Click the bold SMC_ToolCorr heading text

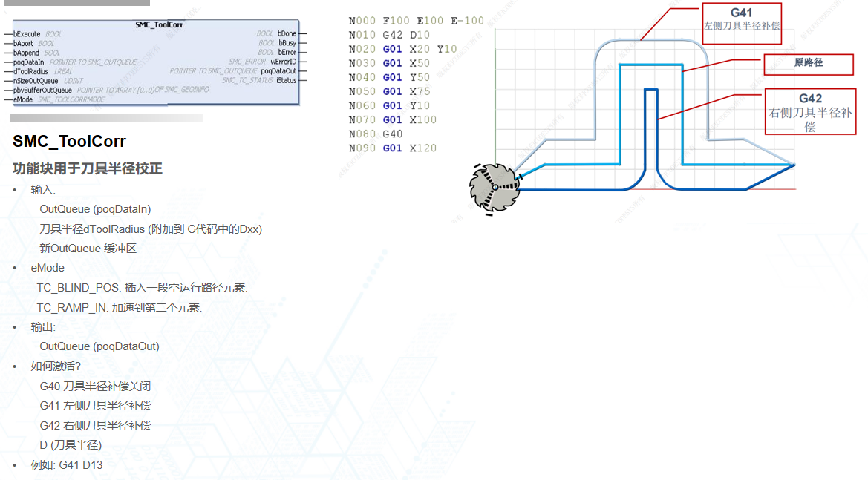click(69, 141)
